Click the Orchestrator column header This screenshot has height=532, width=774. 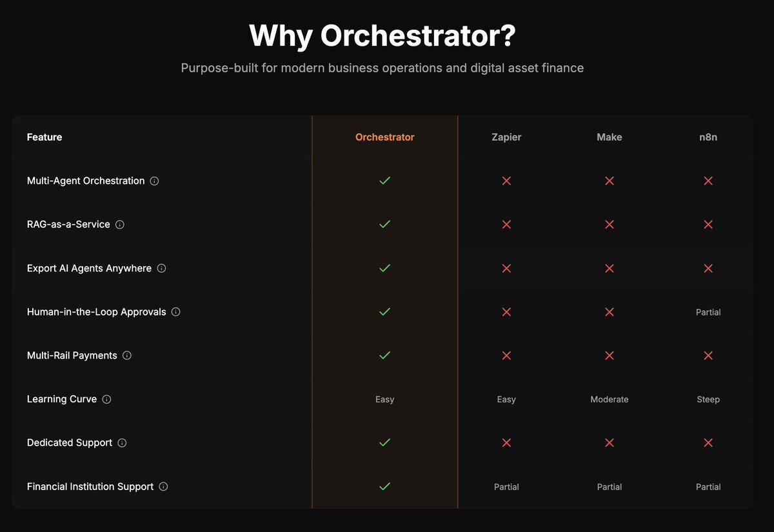384,137
